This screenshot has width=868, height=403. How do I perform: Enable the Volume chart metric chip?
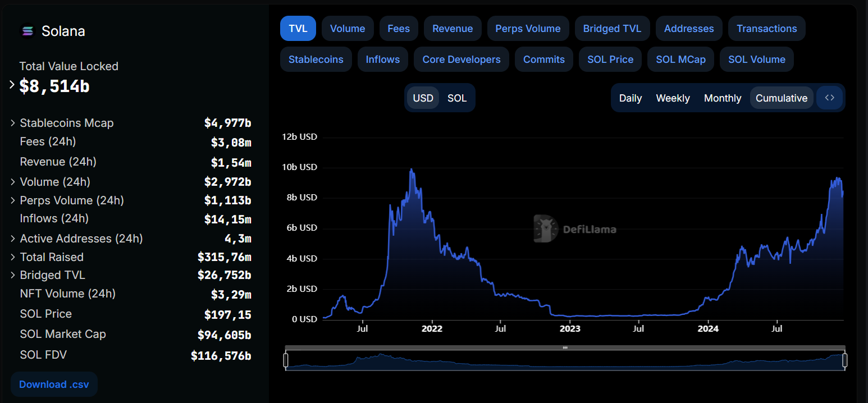coord(348,29)
